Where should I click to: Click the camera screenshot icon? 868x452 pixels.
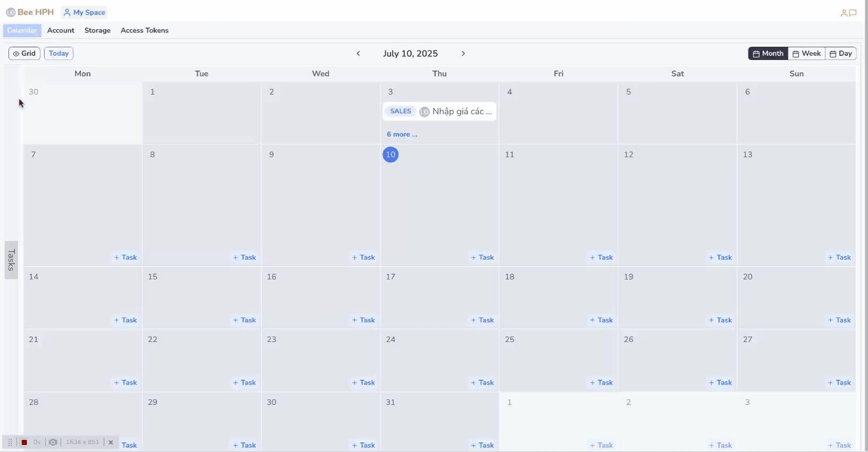point(53,442)
